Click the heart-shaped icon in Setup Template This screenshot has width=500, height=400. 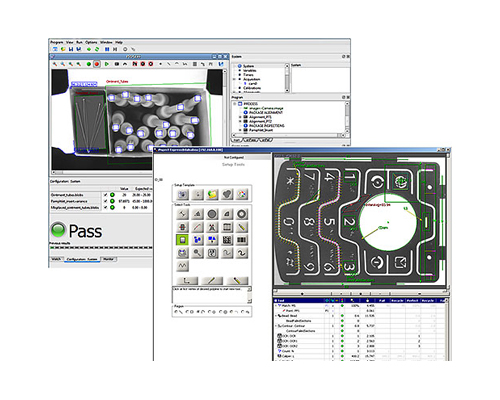[x=227, y=194]
